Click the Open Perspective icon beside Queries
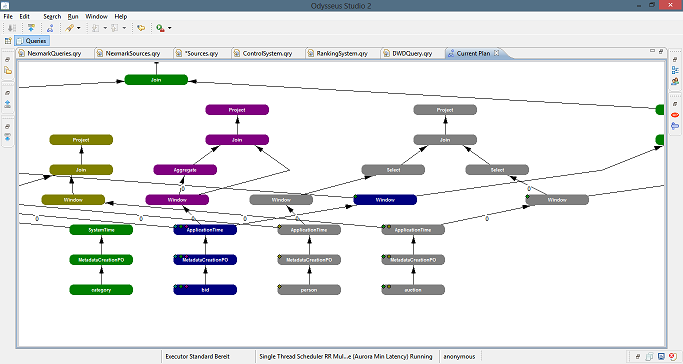 tap(8, 41)
